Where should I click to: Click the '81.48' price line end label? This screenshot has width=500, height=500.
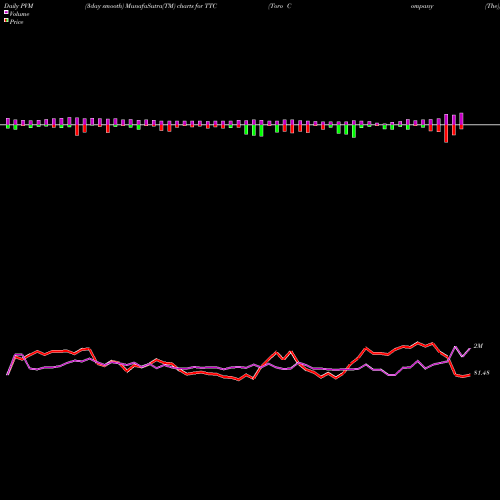(x=481, y=373)
